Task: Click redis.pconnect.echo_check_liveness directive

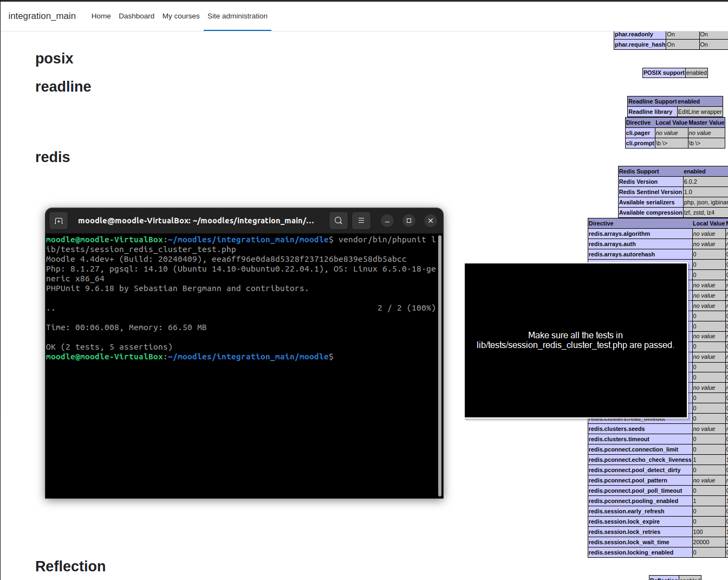Action: pos(640,460)
